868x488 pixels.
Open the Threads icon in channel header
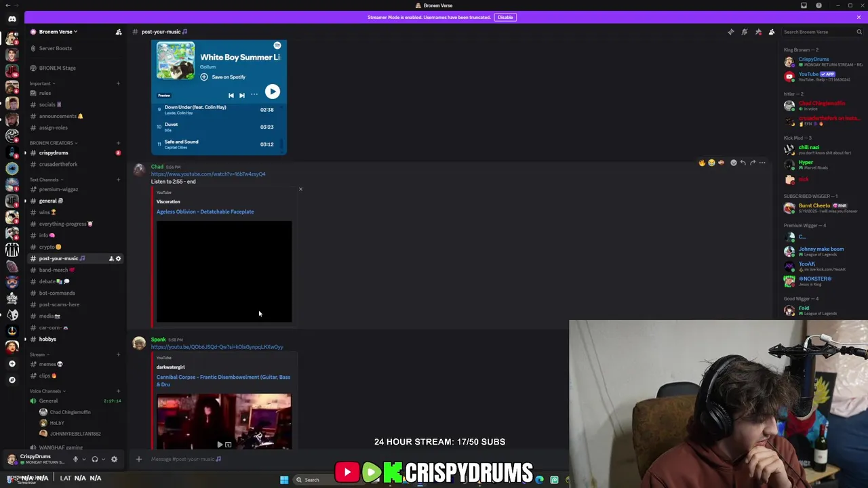point(730,32)
